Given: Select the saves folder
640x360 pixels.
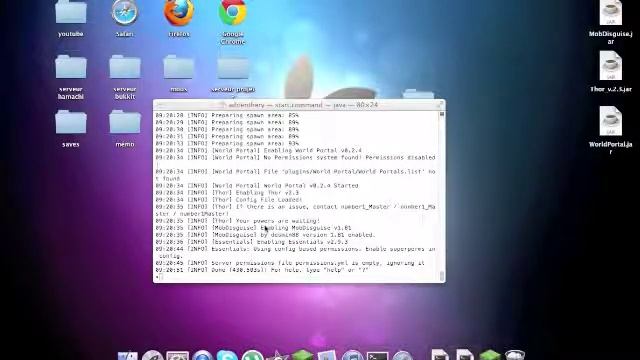Looking at the screenshot, I should pyautogui.click(x=71, y=128).
